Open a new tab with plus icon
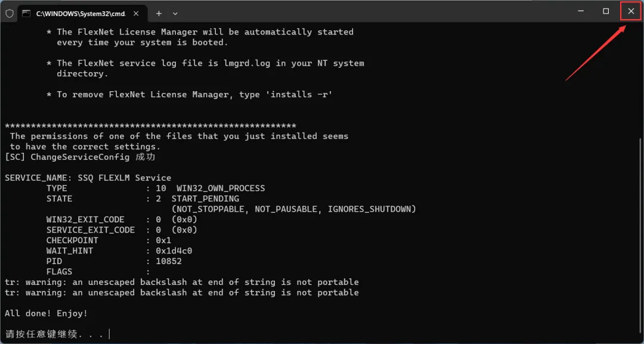This screenshot has height=344, width=644. pos(159,13)
